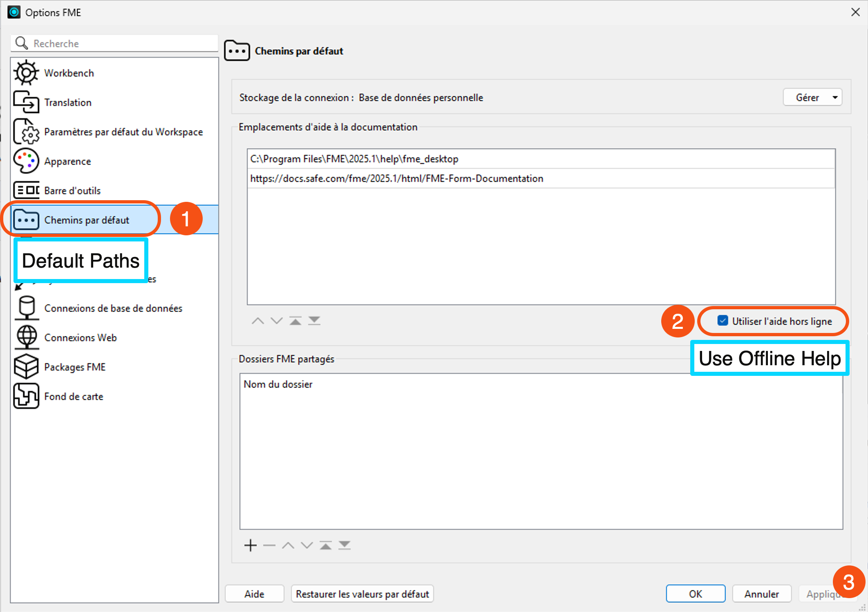The image size is (868, 612).
Task: Click the Packages FME box icon
Action: tap(26, 367)
